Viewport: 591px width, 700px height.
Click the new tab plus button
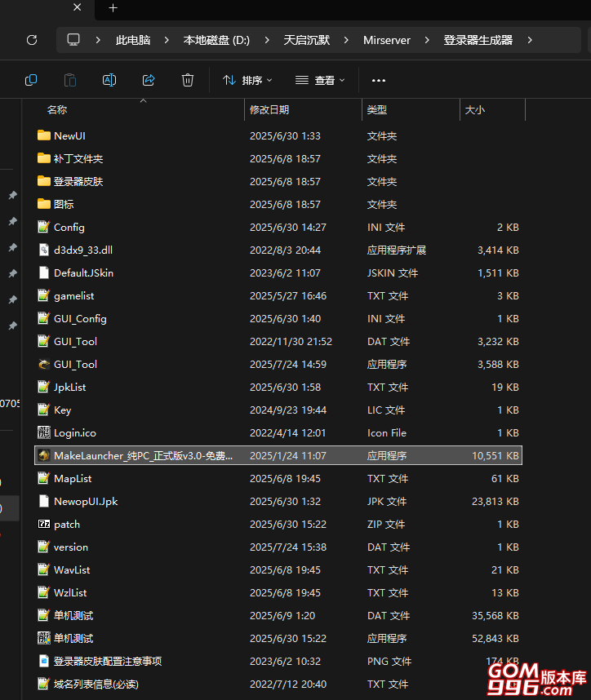tap(113, 8)
